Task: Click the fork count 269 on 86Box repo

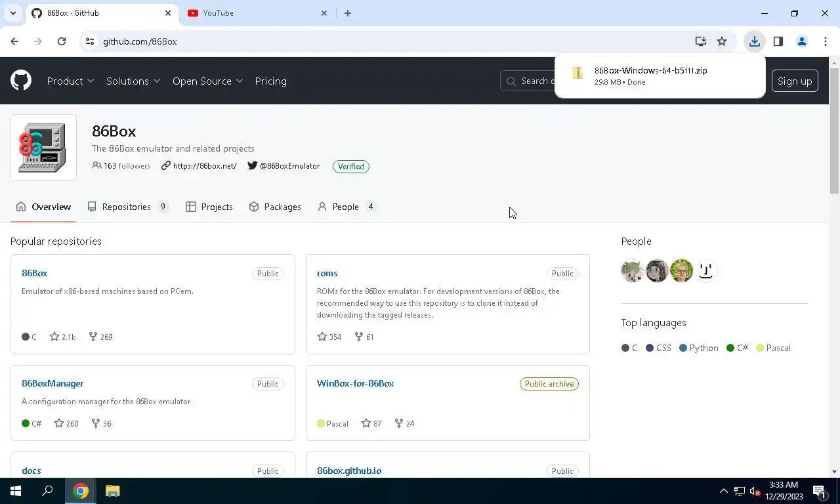Action: coord(100,337)
